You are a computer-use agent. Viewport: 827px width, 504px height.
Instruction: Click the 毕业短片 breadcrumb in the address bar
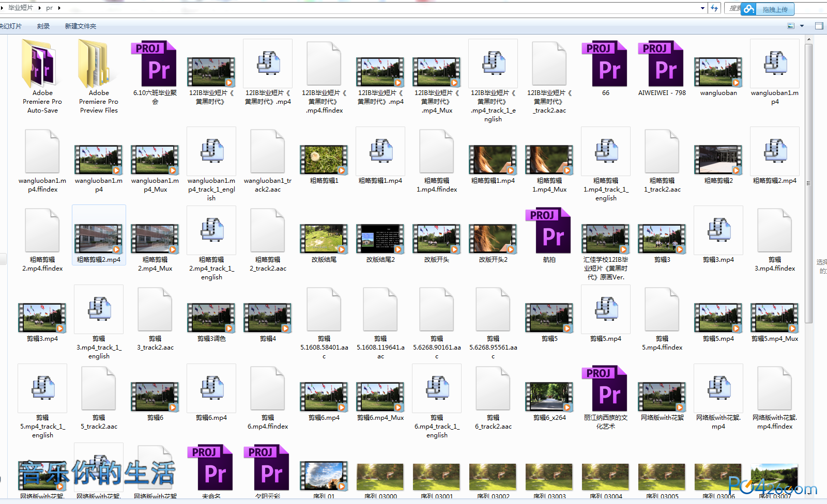tap(21, 8)
